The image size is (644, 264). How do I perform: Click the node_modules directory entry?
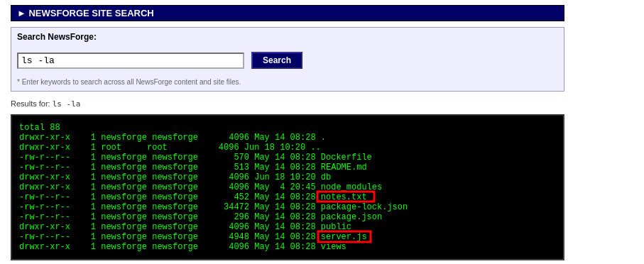351,187
